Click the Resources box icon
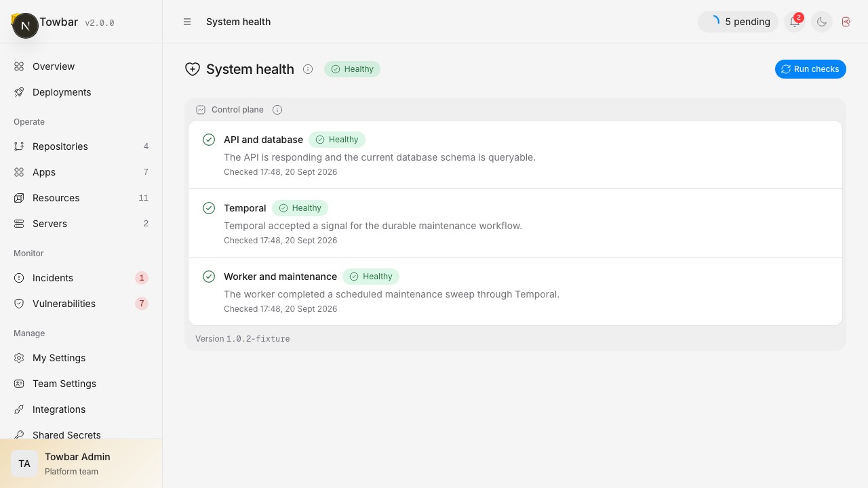The width and height of the screenshot is (868, 488). (19, 198)
